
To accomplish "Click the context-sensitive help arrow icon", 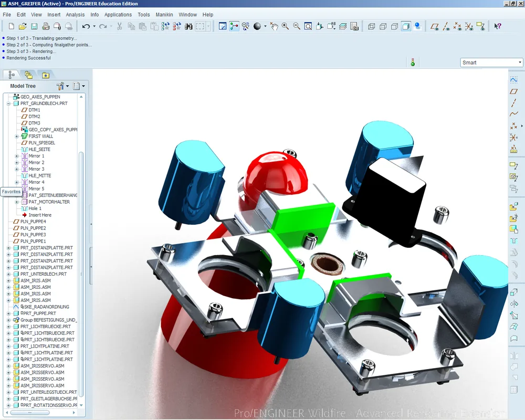I will [x=498, y=26].
